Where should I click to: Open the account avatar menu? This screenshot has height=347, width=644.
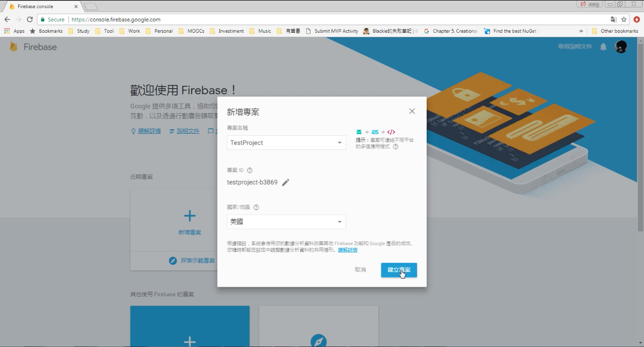621,47
